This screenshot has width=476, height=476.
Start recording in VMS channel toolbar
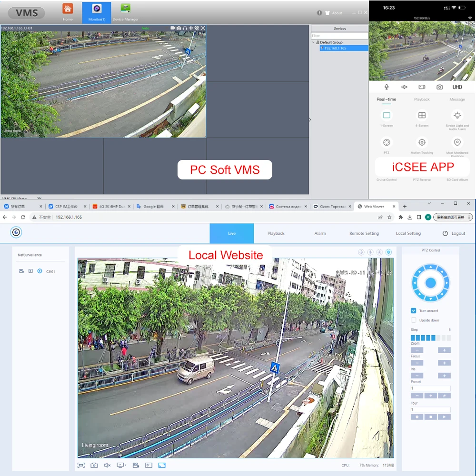(173, 28)
